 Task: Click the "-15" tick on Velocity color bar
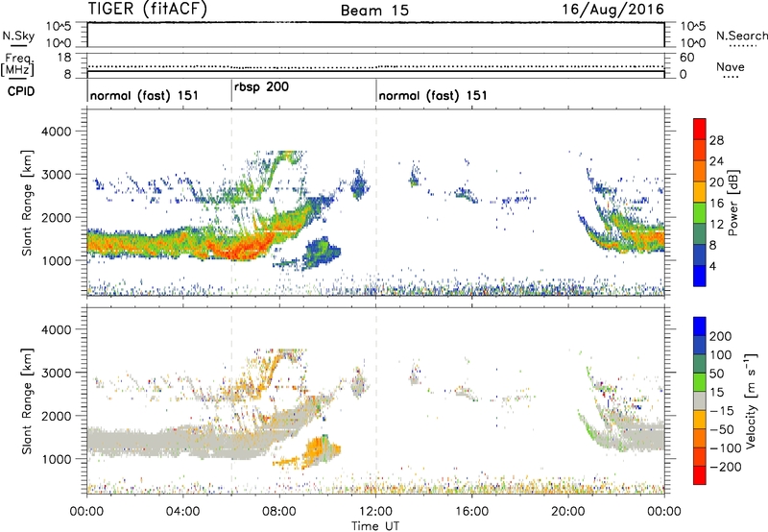[722, 411]
